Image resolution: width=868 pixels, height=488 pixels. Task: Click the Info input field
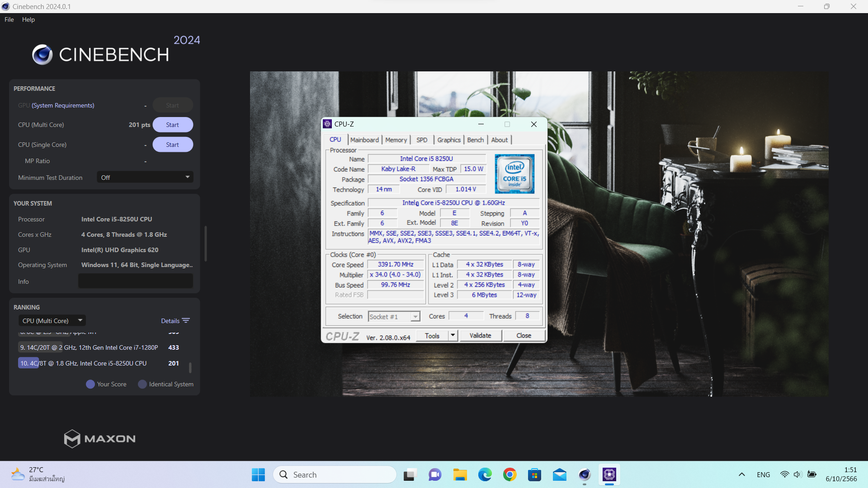pos(136,281)
